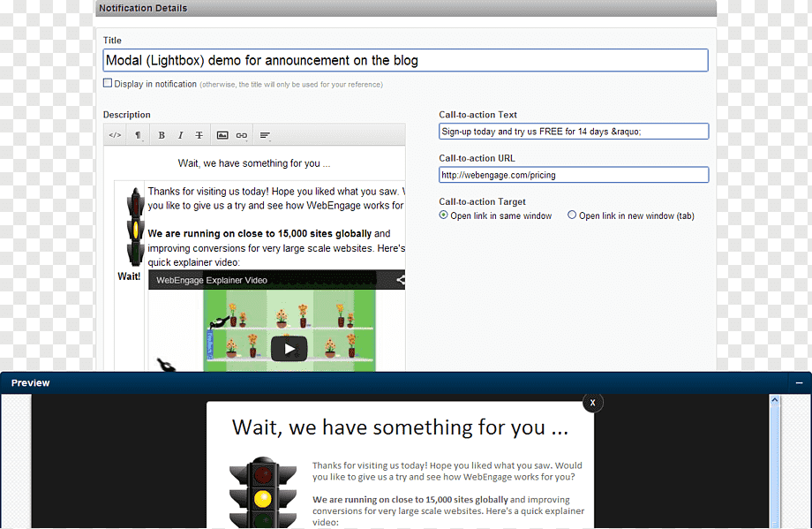
Task: Click the Description label
Action: [x=127, y=115]
